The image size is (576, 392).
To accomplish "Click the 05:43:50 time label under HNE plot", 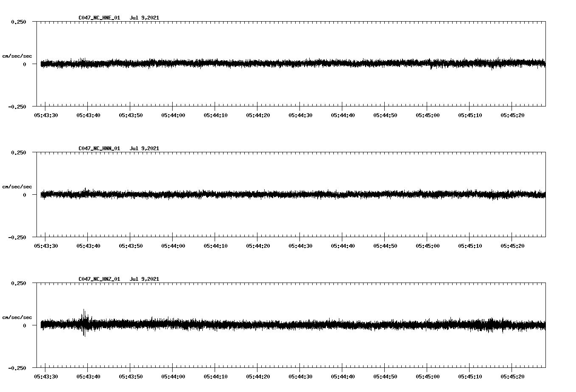I will pos(131,115).
